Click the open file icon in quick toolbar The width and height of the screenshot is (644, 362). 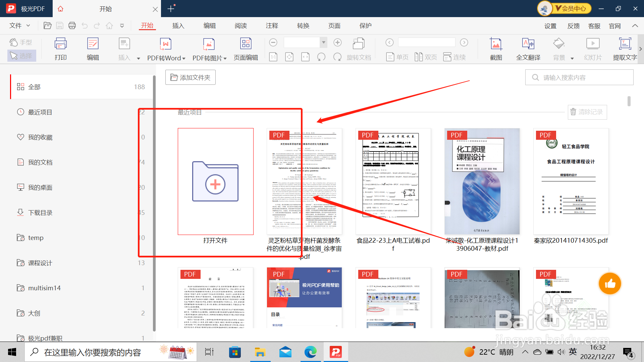(47, 26)
